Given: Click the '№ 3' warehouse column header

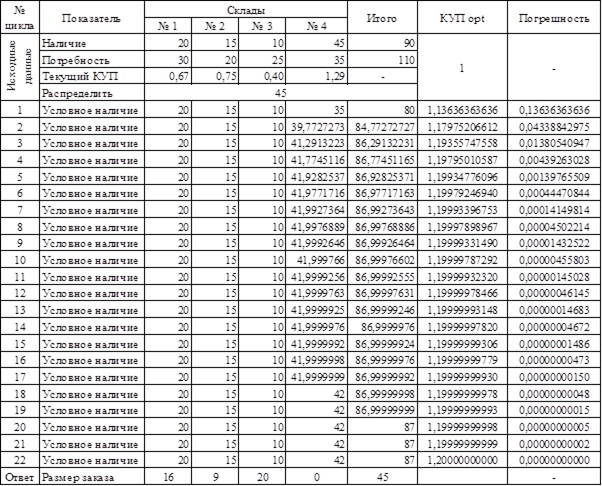Looking at the screenshot, I should coord(264,25).
